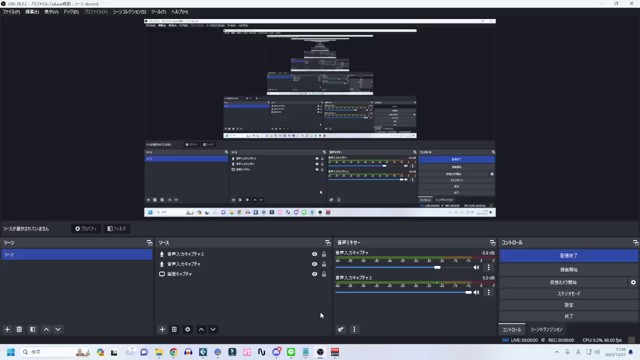Open scene filters icon in scenes toolbar
This screenshot has width=640, height=360.
[33, 329]
